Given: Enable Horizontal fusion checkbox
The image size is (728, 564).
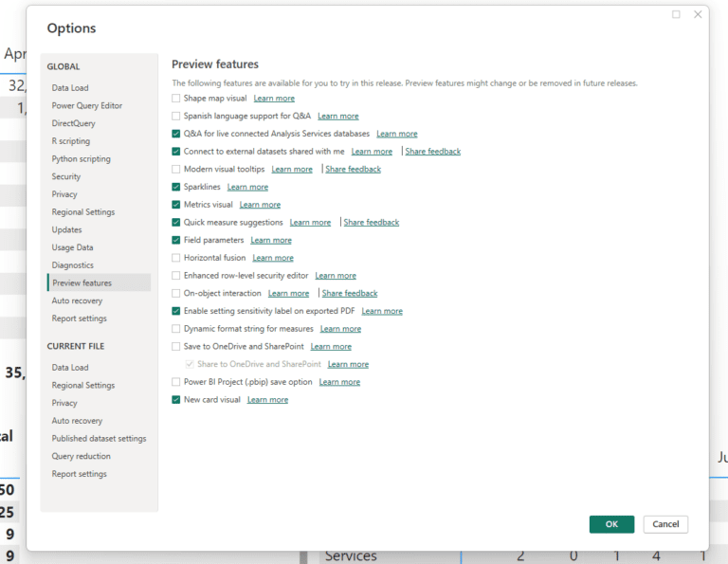Looking at the screenshot, I should pyautogui.click(x=176, y=258).
